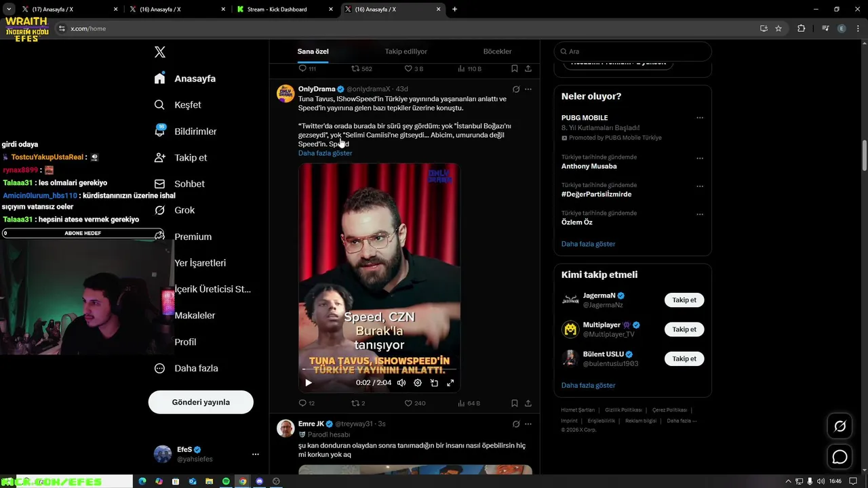Image resolution: width=868 pixels, height=488 pixels.
Task: Open @onlydramaX profile handle
Action: pyautogui.click(x=368, y=89)
